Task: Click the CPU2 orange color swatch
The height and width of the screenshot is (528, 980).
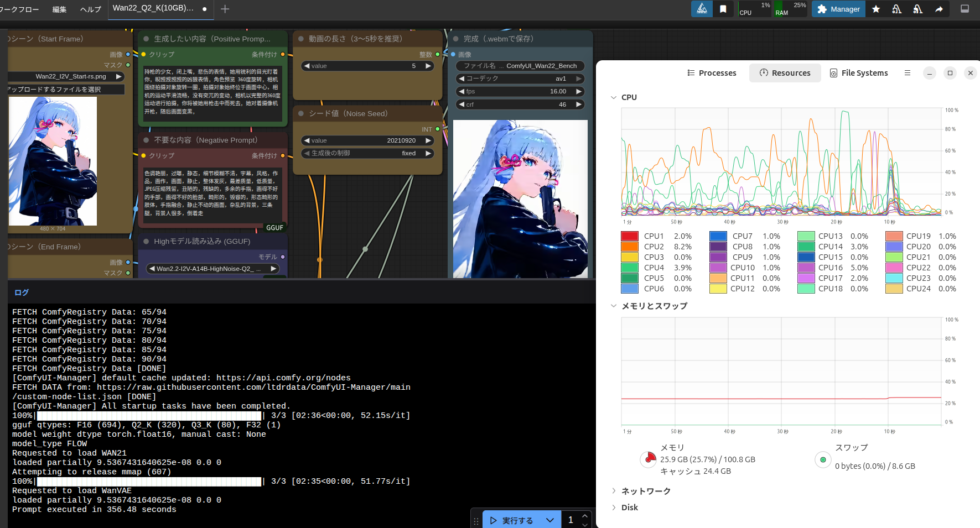Action: [x=630, y=247]
